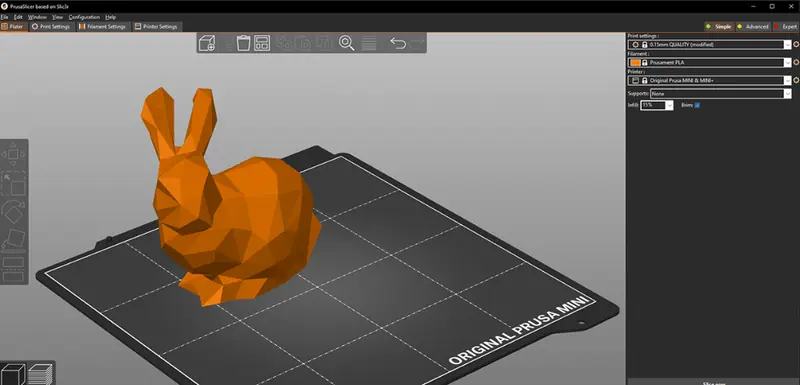Switch to Expert mode
The height and width of the screenshot is (385, 800).
click(x=785, y=27)
